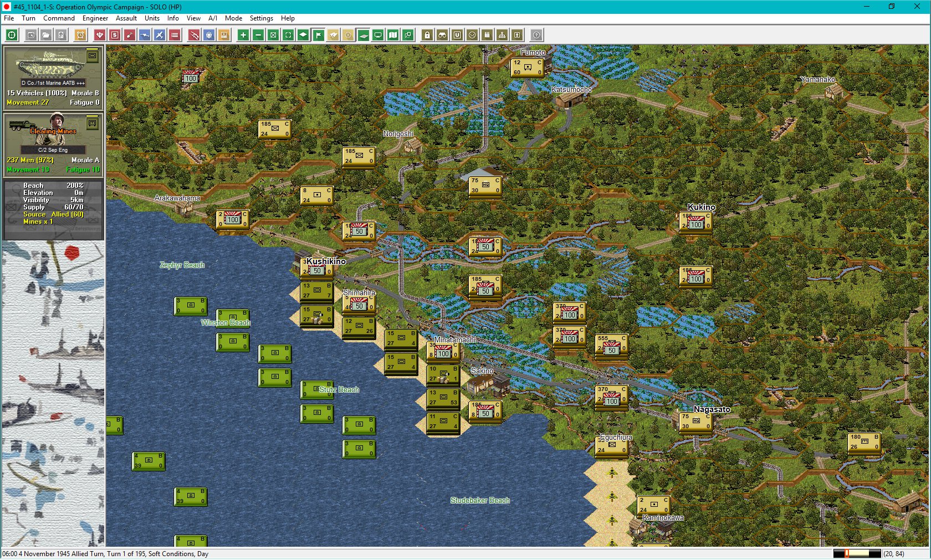Click the shovel dig-in toolbar icon
931x560 pixels.
(x=130, y=35)
